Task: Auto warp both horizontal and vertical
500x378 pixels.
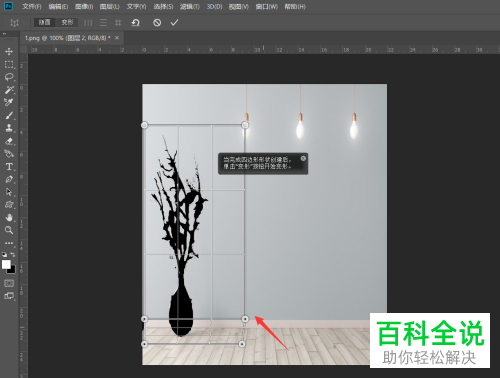Action: pyautogui.click(x=118, y=23)
